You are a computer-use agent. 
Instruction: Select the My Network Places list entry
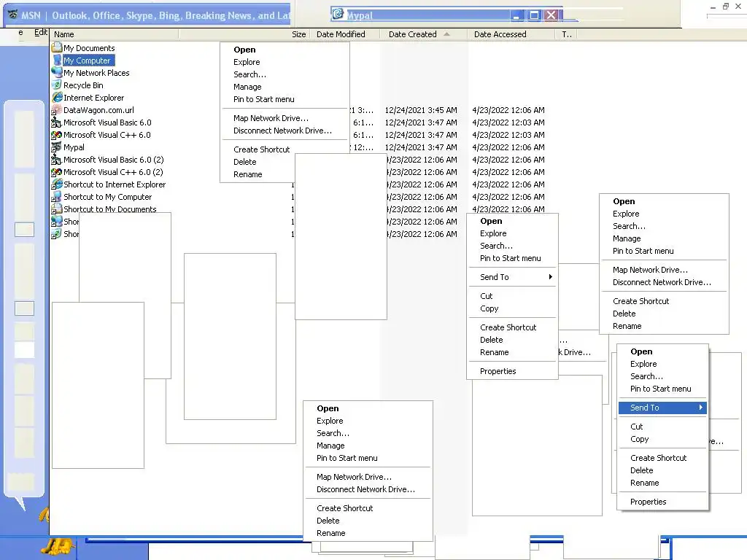96,73
